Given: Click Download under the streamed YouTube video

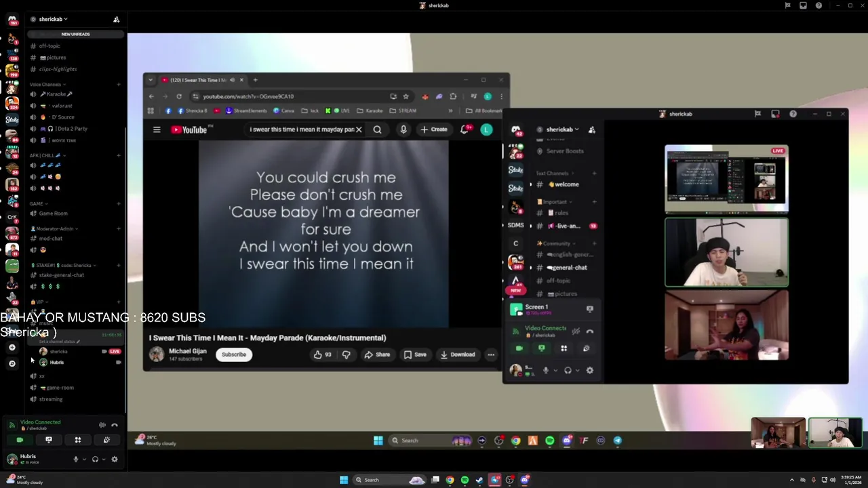Looking at the screenshot, I should click(x=458, y=354).
